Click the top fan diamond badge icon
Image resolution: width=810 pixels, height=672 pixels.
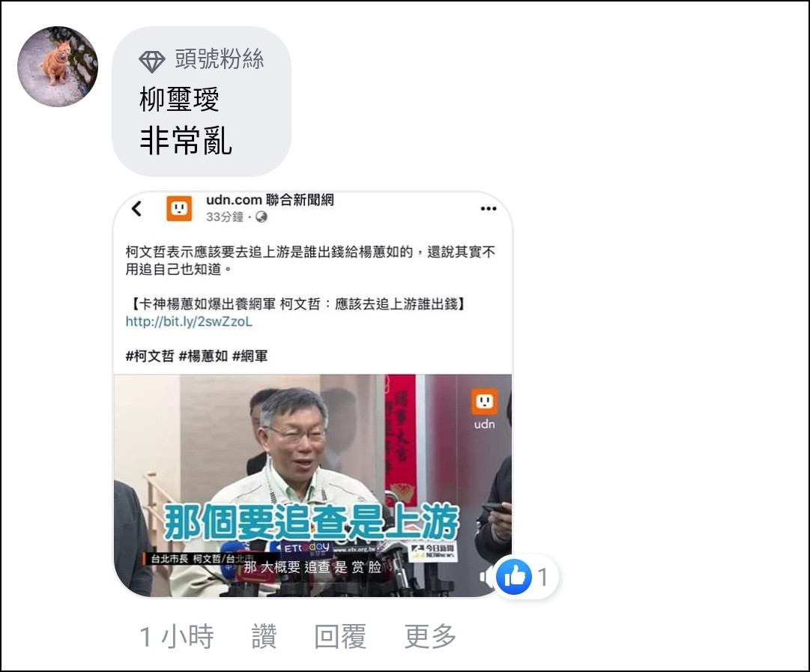click(x=152, y=61)
